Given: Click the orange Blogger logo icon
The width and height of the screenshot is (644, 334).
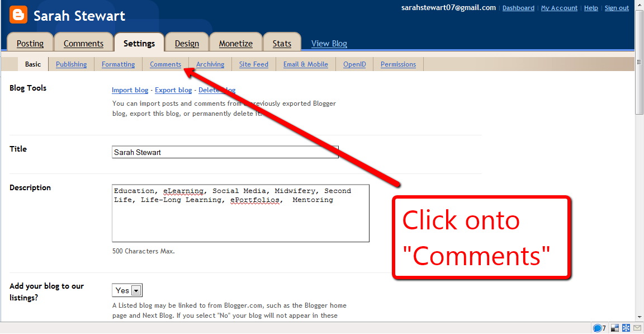Looking at the screenshot, I should pyautogui.click(x=18, y=15).
